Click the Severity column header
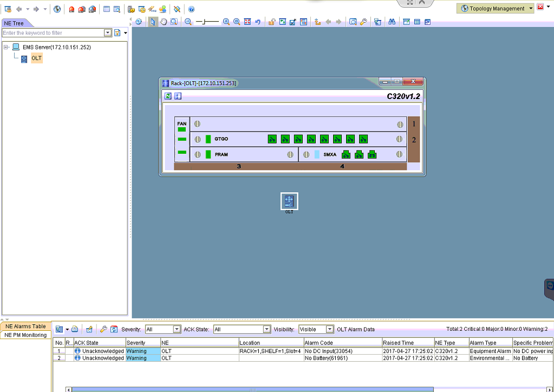 [x=143, y=343]
